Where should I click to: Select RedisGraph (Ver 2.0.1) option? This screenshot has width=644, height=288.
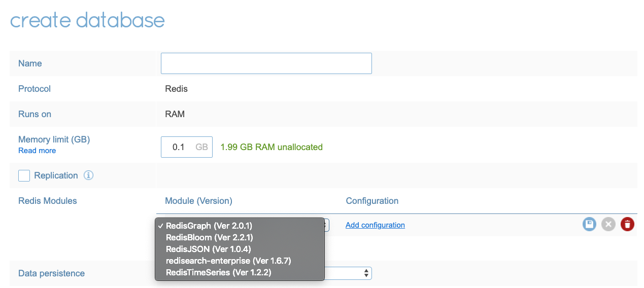[x=209, y=226]
